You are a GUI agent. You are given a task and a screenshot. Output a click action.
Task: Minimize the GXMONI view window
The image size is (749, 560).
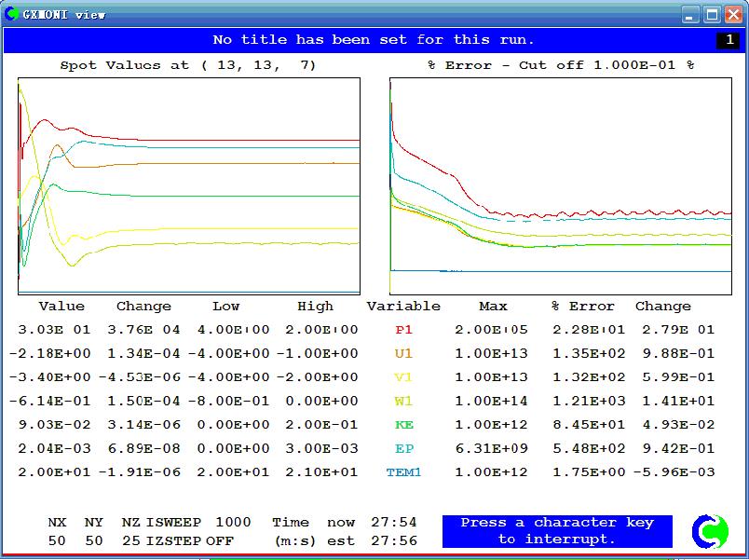pos(689,14)
